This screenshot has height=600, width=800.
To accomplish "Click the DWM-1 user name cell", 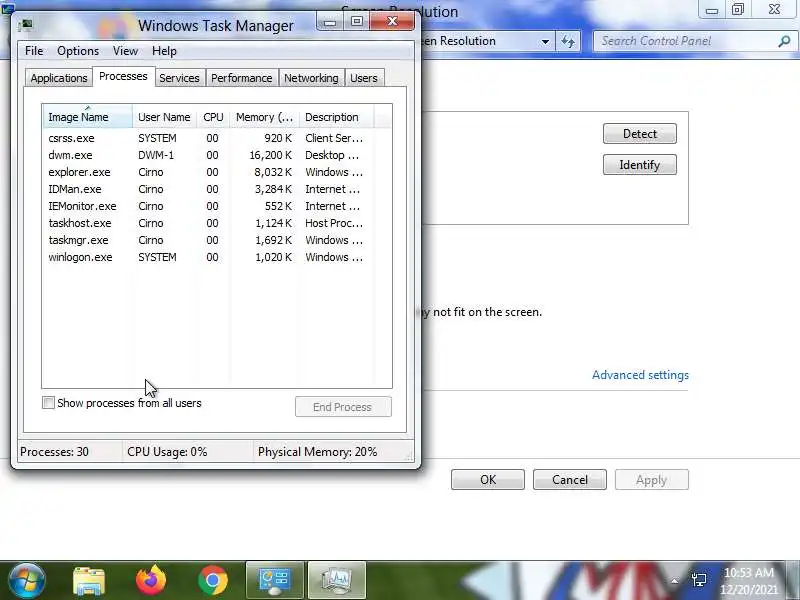I will (156, 155).
